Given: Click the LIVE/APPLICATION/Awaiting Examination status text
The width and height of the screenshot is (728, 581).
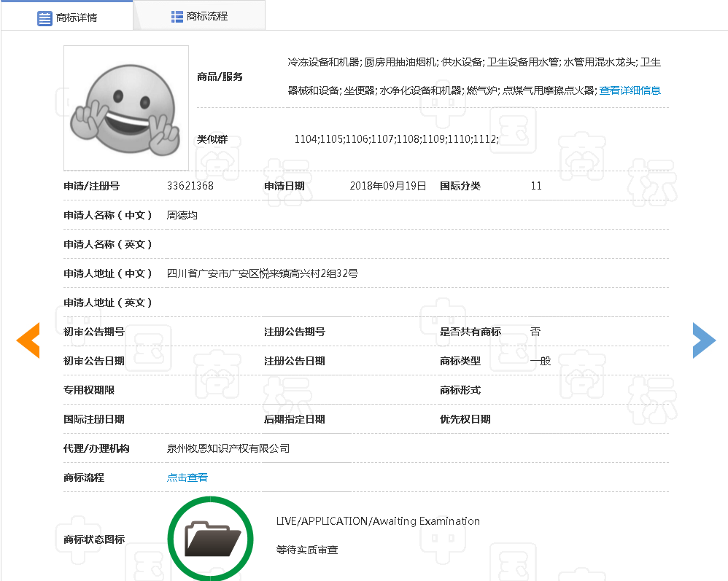Looking at the screenshot, I should (378, 521).
